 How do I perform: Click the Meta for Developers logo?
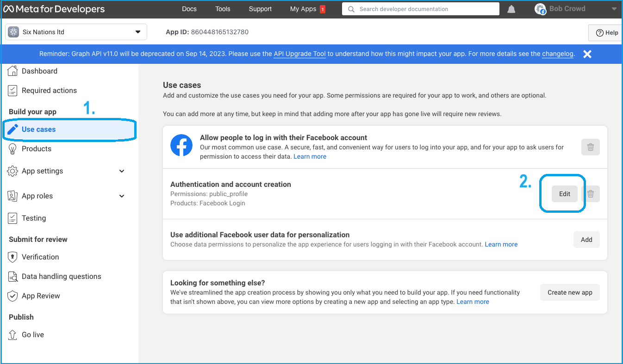[x=54, y=9]
